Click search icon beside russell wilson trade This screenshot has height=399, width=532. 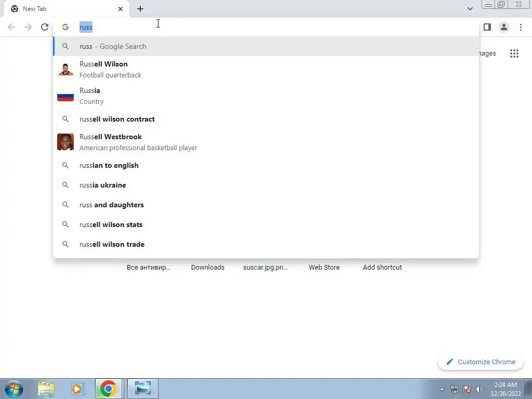click(65, 244)
